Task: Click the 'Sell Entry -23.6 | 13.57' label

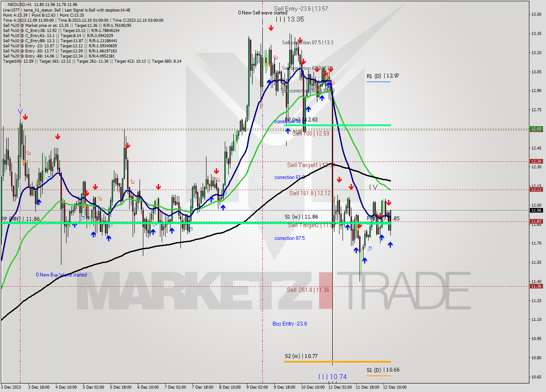Action: click(301, 9)
